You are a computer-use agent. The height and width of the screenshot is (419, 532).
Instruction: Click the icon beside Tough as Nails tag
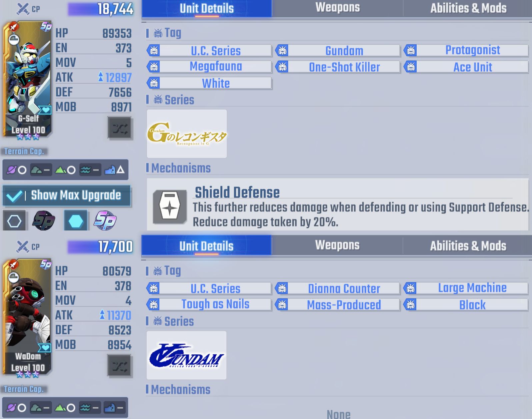(x=153, y=304)
